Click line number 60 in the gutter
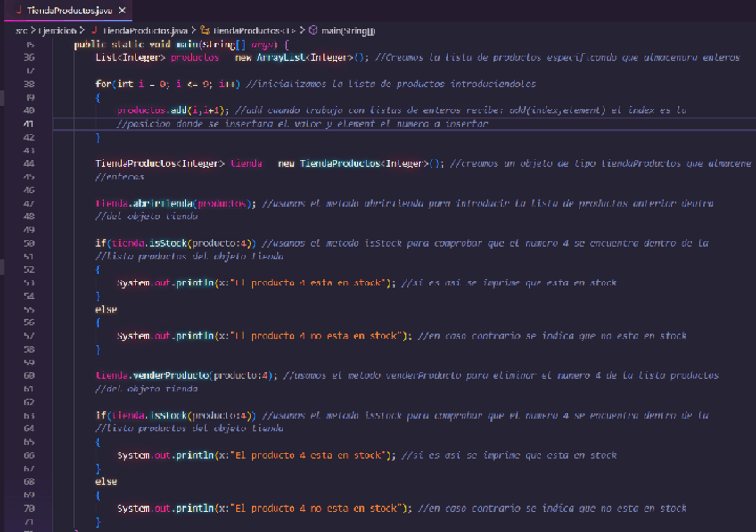Viewport: 756px width, 532px height. point(29,375)
